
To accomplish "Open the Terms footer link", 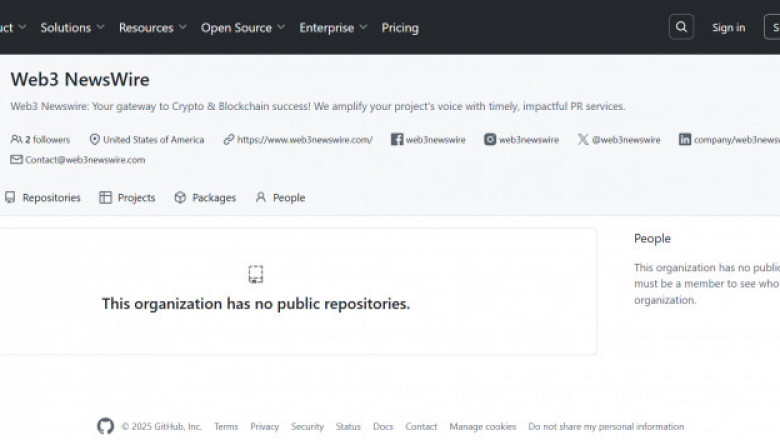I will point(226,426).
